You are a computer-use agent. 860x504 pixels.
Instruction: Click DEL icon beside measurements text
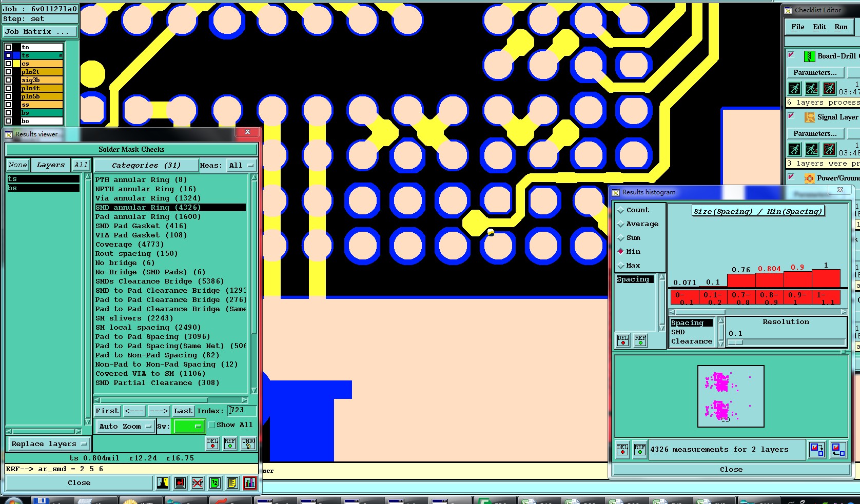pyautogui.click(x=622, y=450)
